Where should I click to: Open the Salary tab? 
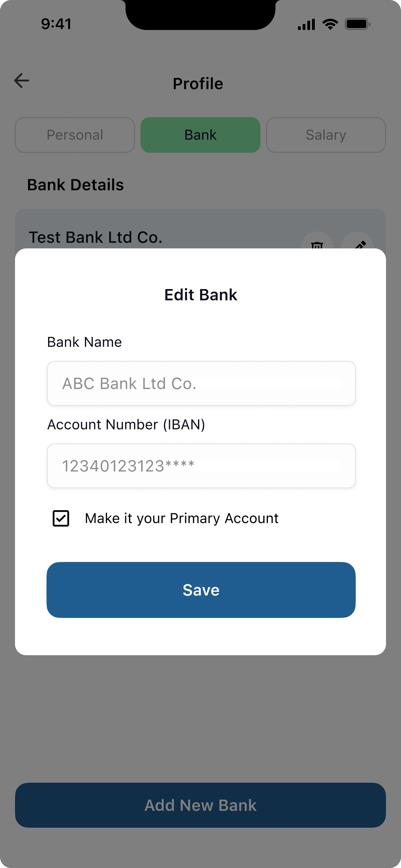[326, 135]
